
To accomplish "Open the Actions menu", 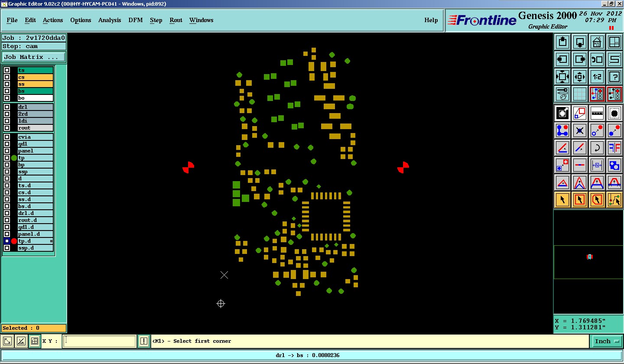I will tap(53, 20).
